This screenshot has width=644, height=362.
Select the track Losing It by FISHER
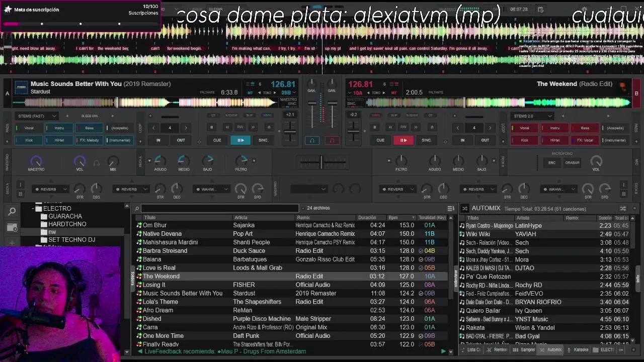(x=292, y=285)
